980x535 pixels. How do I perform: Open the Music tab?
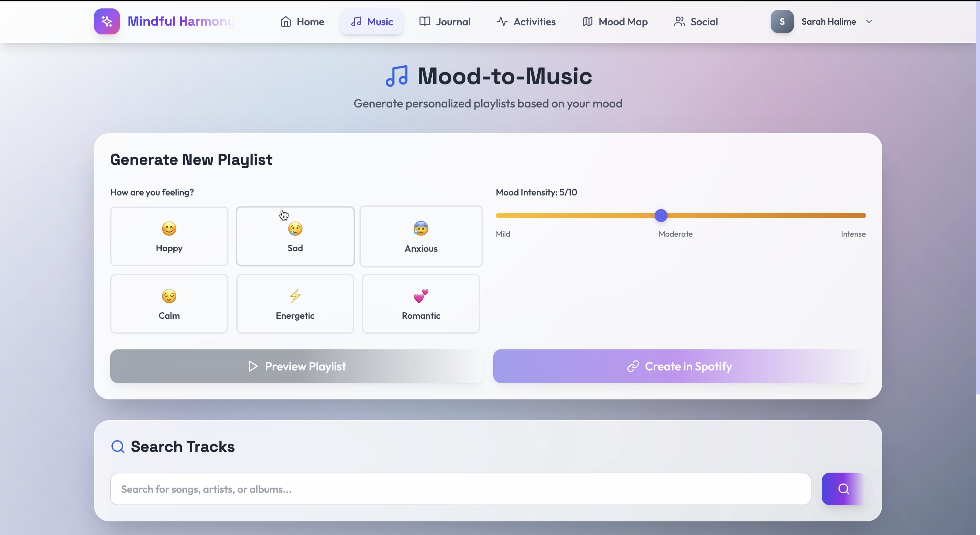pos(372,22)
